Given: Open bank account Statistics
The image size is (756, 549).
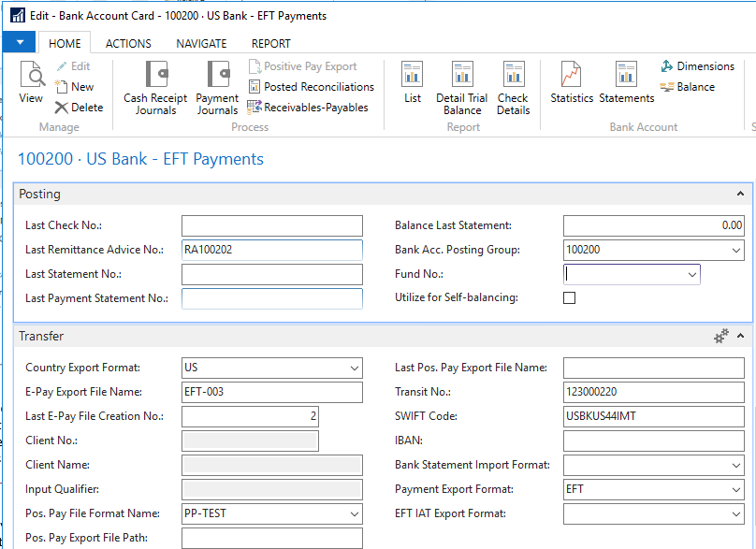Looking at the screenshot, I should [x=572, y=82].
